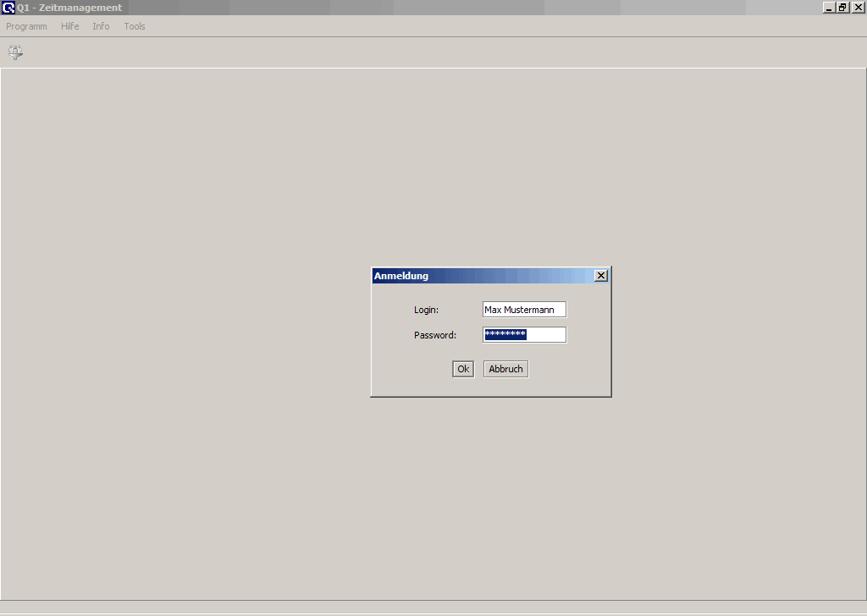This screenshot has height=616, width=867.
Task: Open the Hilfe menu
Action: coord(69,26)
